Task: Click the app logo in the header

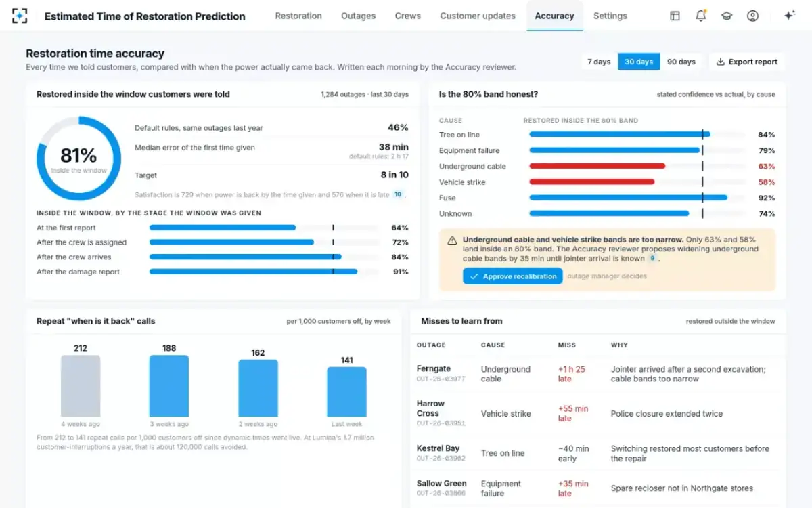Action: point(20,16)
